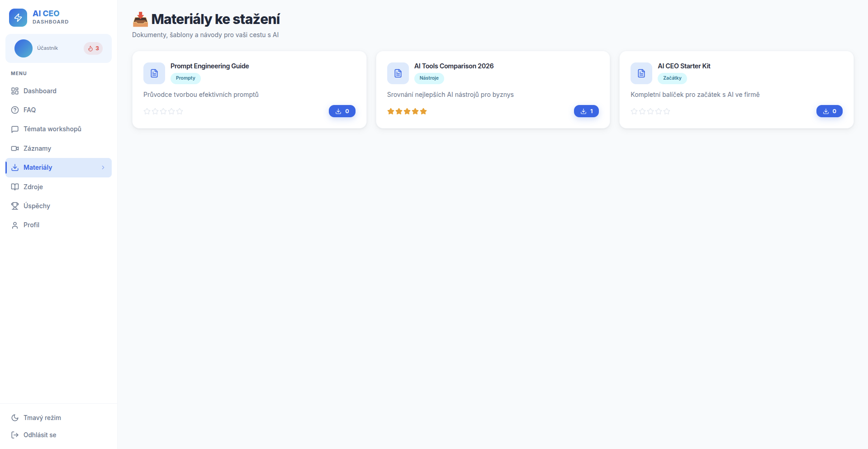The height and width of the screenshot is (449, 868).
Task: Click the Zdroje book icon
Action: coord(14,187)
